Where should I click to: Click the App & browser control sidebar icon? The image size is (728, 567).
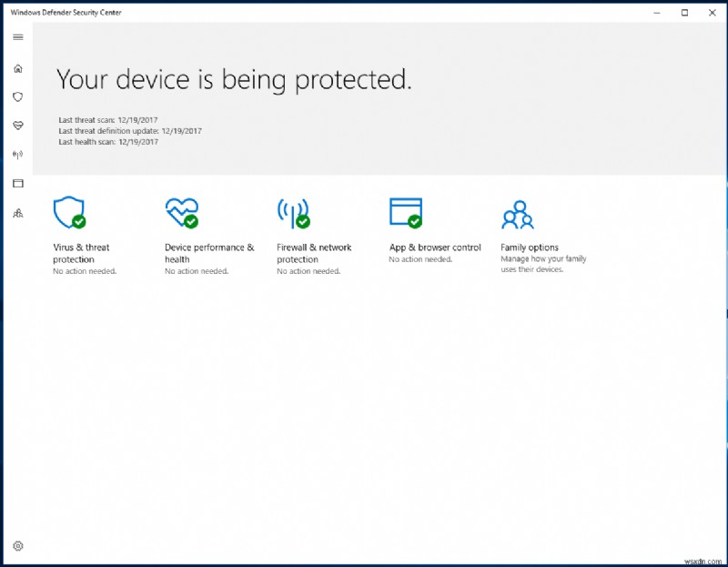click(x=16, y=183)
